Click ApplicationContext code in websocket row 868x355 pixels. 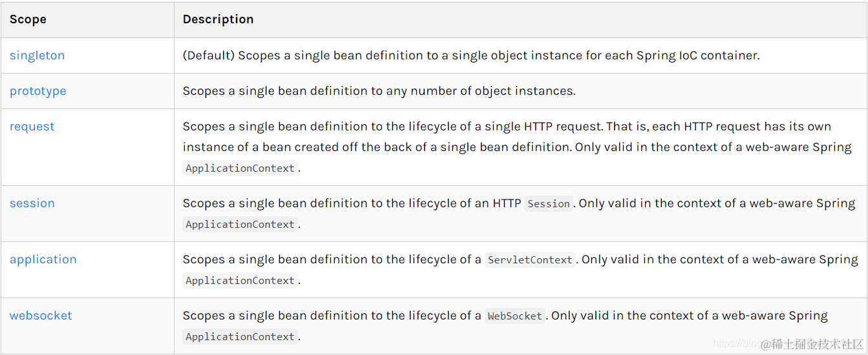[x=240, y=337]
